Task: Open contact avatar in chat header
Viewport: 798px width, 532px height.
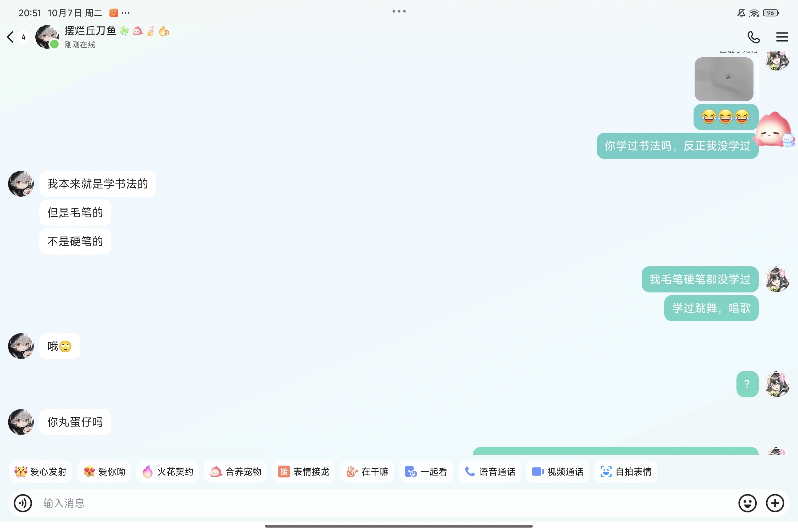Action: tap(47, 37)
